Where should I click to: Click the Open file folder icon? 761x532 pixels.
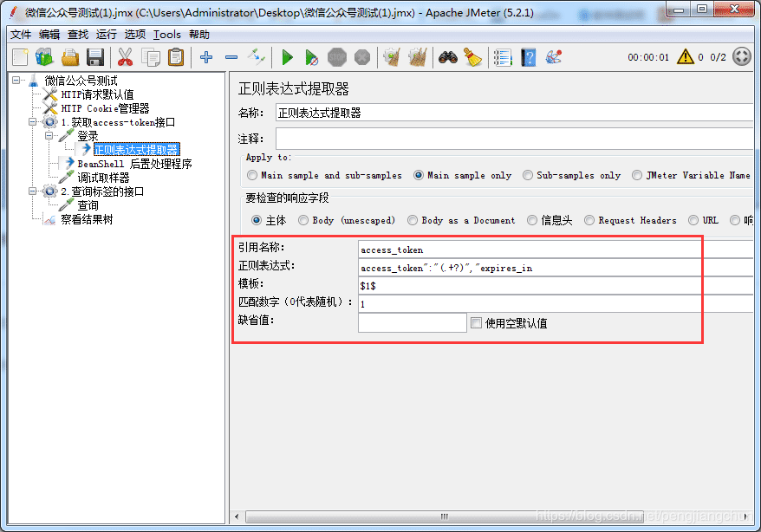70,57
